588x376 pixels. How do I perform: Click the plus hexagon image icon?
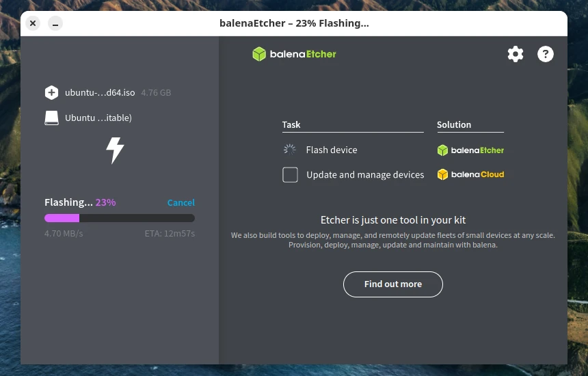point(51,92)
